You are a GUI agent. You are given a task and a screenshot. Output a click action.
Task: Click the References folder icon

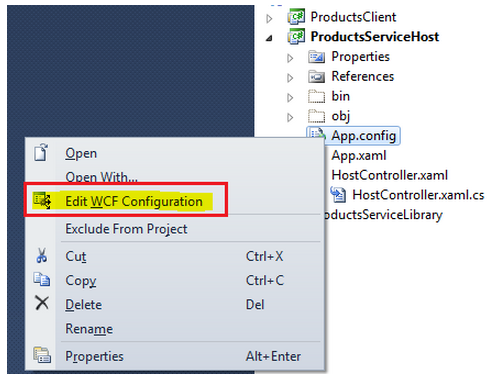point(316,77)
